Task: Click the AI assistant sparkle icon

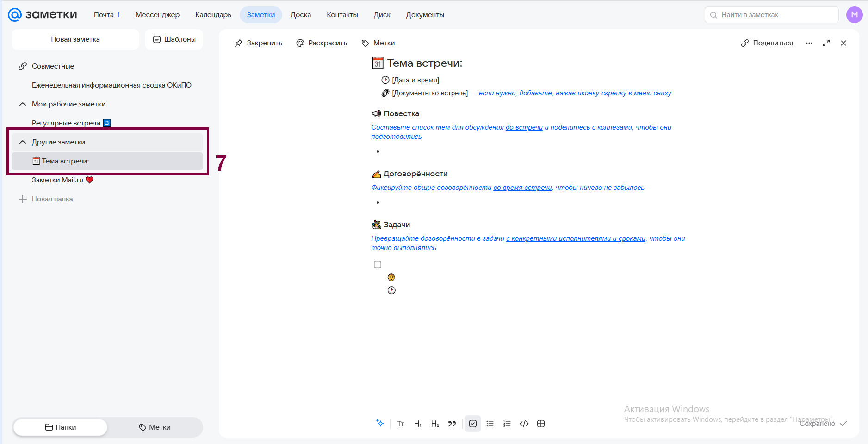Action: (x=380, y=423)
